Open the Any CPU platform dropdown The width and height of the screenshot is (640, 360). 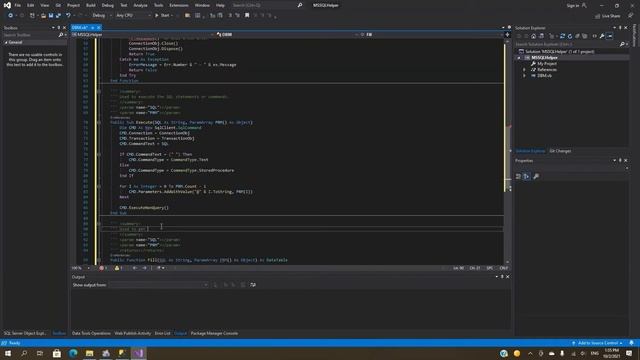[x=133, y=16]
